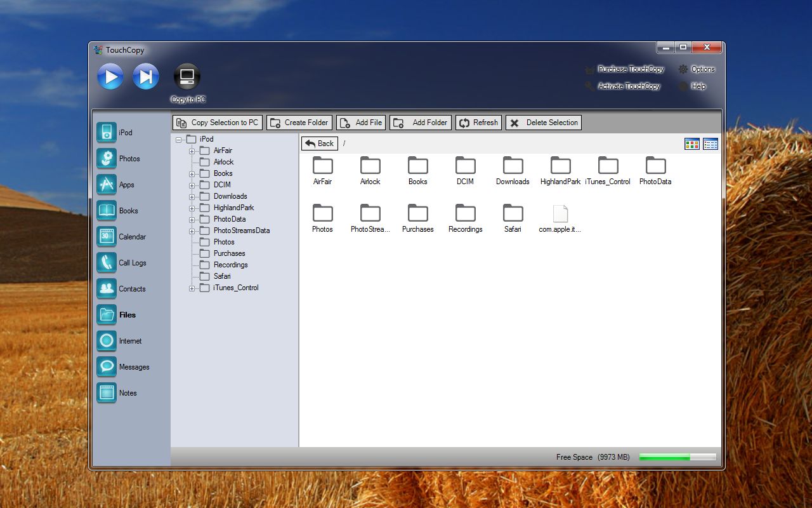
Task: Select the PhotoStrea... folder icon
Action: point(370,213)
